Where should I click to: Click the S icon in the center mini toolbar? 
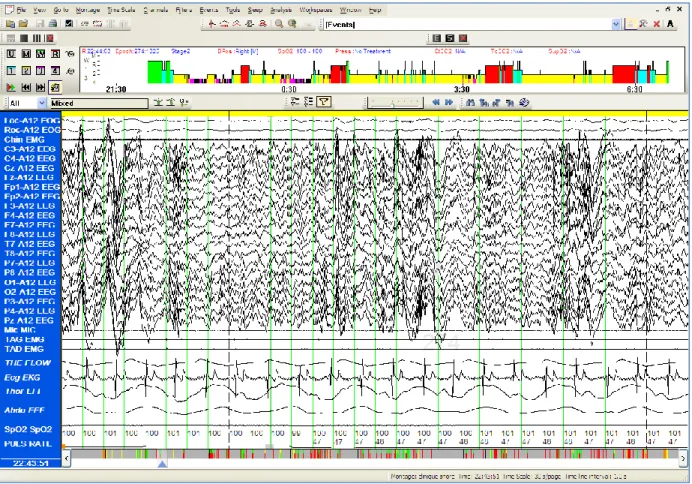pyautogui.click(x=450, y=38)
